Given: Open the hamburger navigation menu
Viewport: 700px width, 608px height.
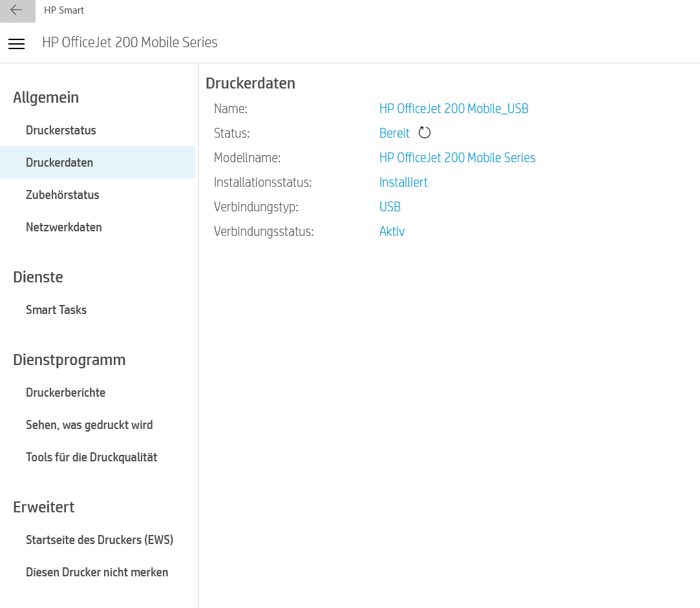Looking at the screenshot, I should 17,43.
